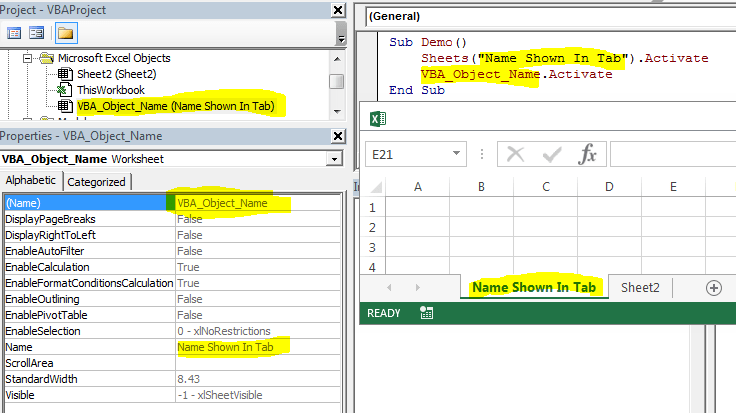The image size is (736, 413).
Task: Click the VBA_Object_Name value field
Action: [x=257, y=203]
